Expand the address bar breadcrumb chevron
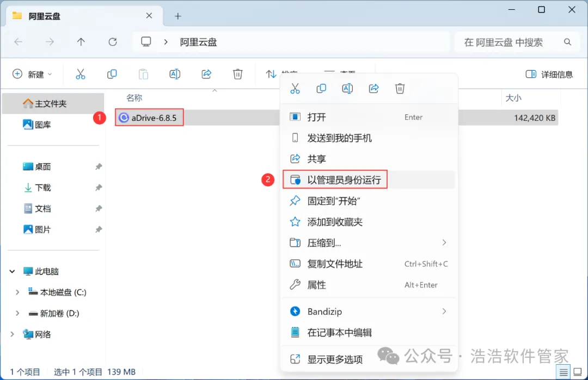Viewport: 588px width, 380px height. click(166, 42)
